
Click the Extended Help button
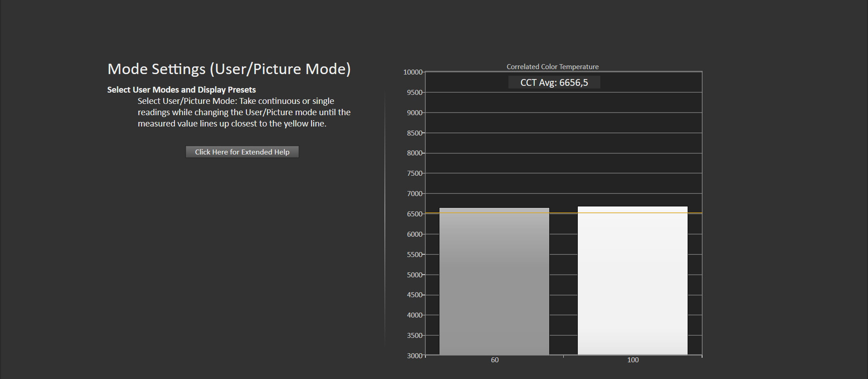click(x=242, y=152)
